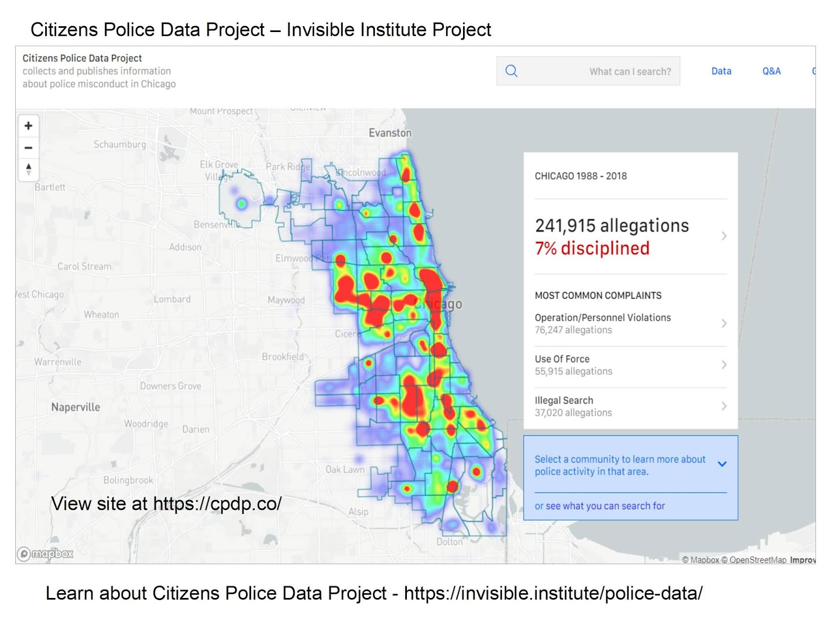Zoom out of the map with minus button
Screen dimensions: 840x630
tap(28, 148)
